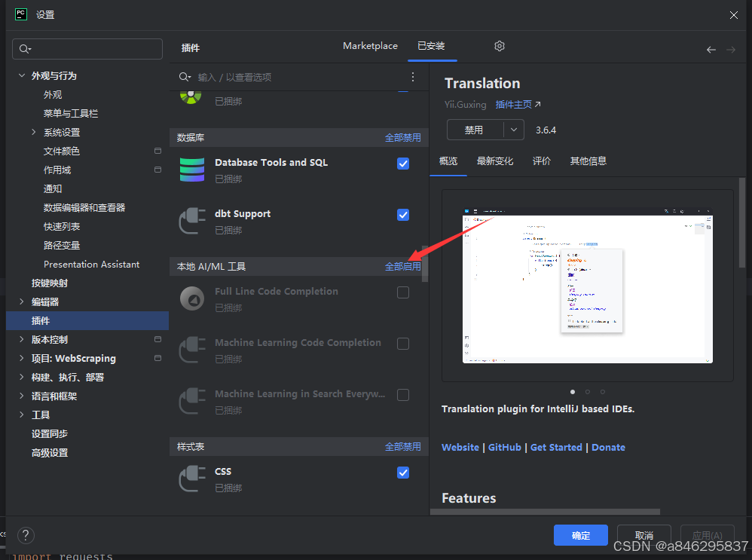Click the CSS plugin icon

click(x=192, y=479)
